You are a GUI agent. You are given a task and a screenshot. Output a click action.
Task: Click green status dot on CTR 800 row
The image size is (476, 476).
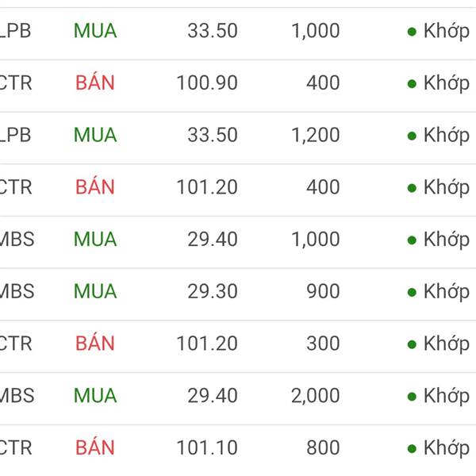tap(412, 448)
